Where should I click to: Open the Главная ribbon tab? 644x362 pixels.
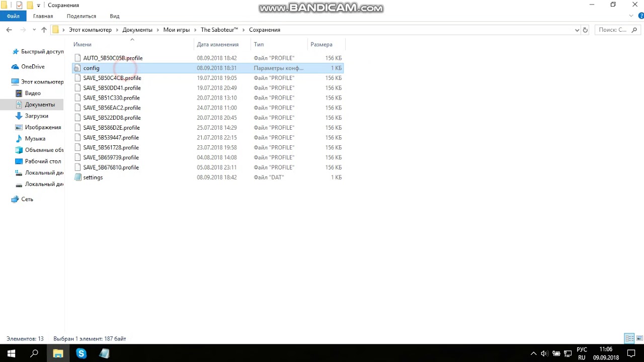pos(43,16)
